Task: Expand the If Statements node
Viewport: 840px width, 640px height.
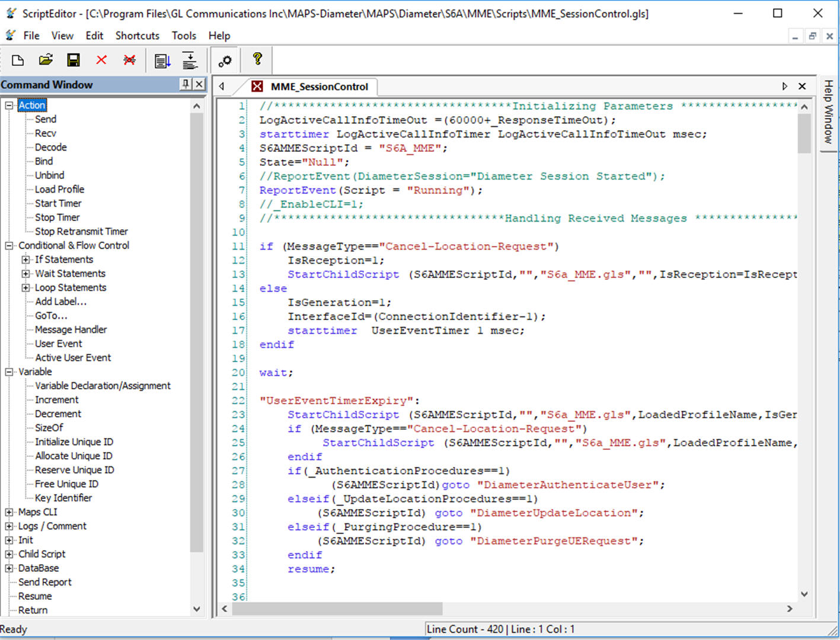Action: [x=25, y=259]
